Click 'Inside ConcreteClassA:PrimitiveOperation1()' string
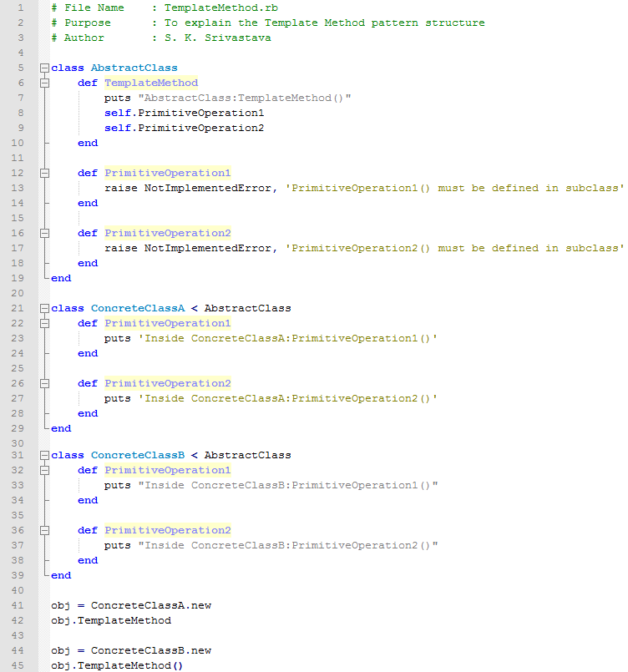The height and width of the screenshot is (672, 628). pos(288,339)
